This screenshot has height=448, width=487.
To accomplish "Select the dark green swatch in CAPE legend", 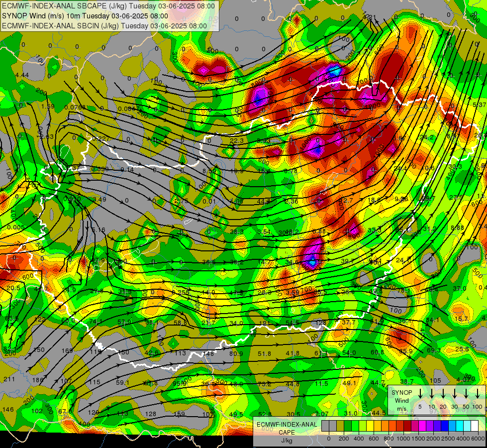I will pyautogui.click(x=348, y=426).
